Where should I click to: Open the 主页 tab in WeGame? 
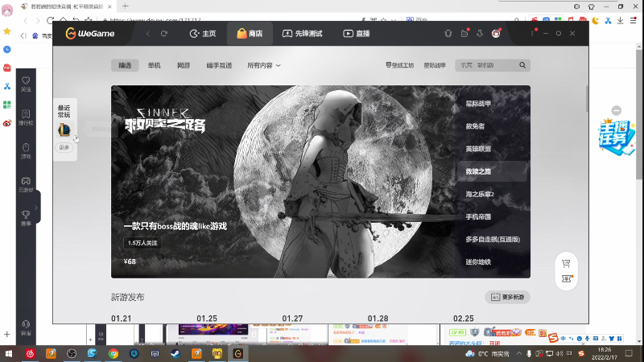(x=203, y=34)
